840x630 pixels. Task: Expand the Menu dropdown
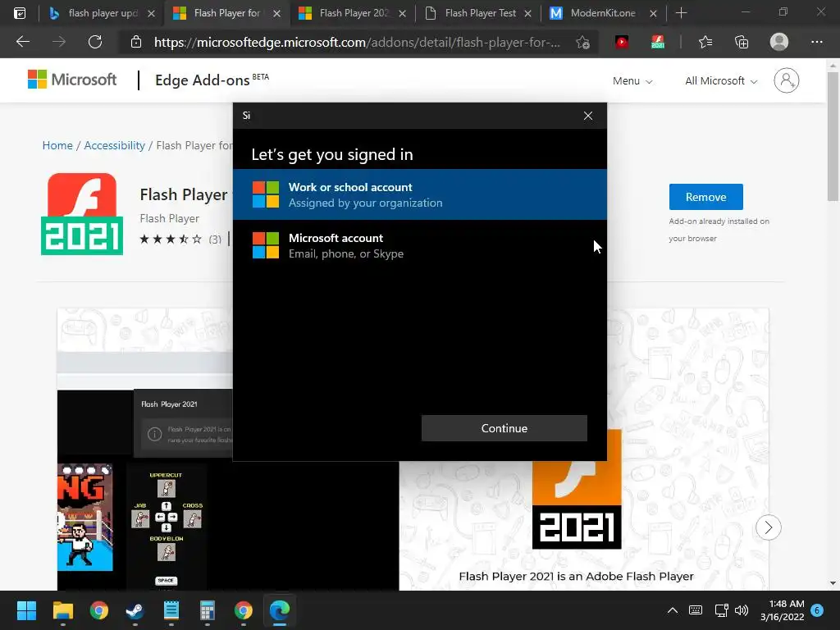click(x=632, y=81)
